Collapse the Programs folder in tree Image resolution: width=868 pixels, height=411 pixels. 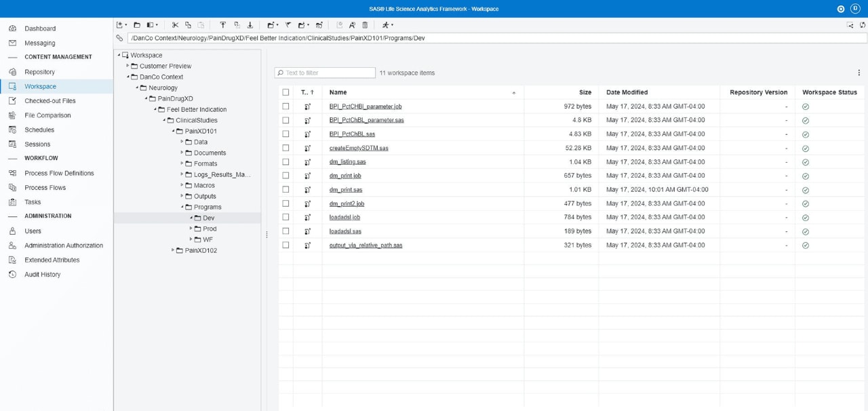[x=182, y=207]
